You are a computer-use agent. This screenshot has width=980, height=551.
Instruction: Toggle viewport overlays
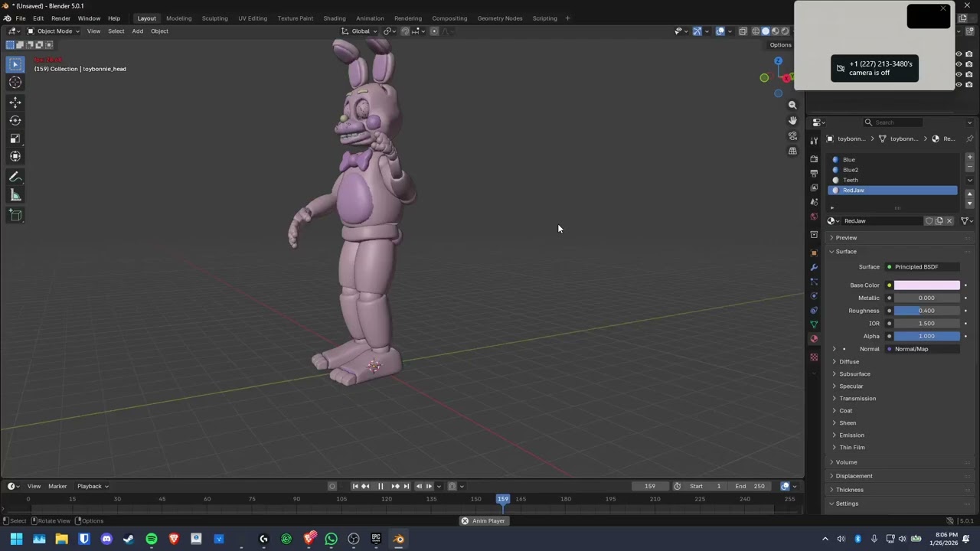click(x=720, y=31)
